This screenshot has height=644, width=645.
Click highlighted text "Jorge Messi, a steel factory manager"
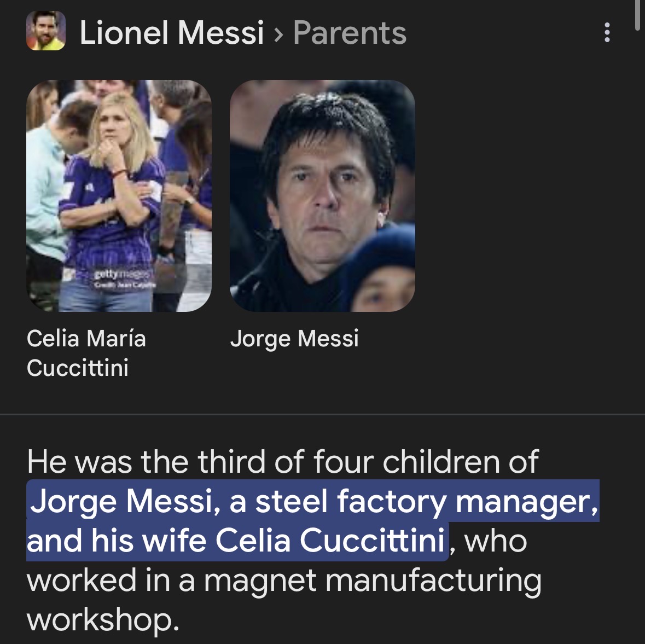(x=313, y=501)
